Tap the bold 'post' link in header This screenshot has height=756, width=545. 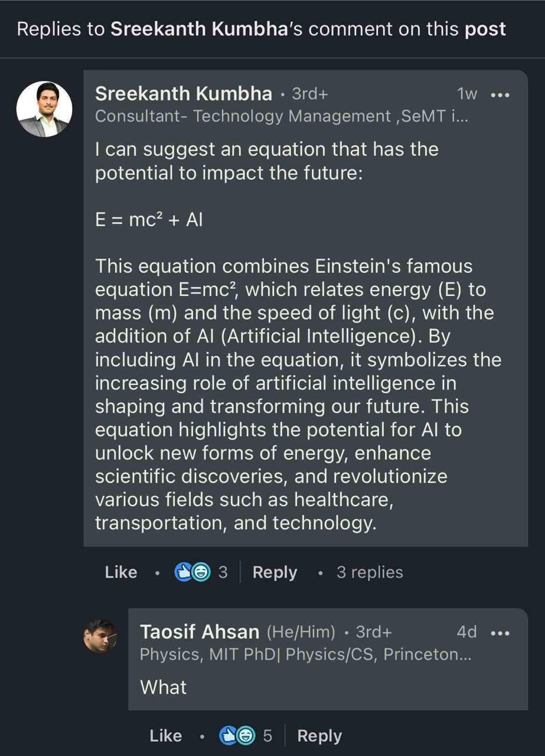point(485,30)
